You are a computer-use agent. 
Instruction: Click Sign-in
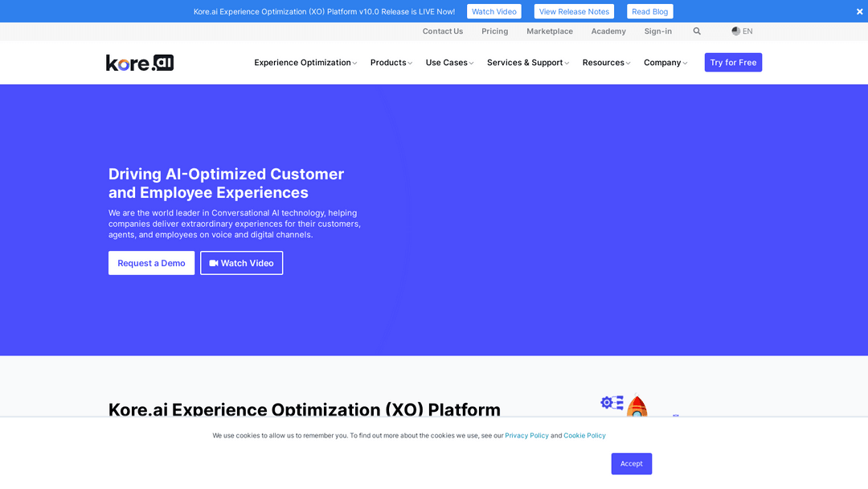pyautogui.click(x=658, y=31)
